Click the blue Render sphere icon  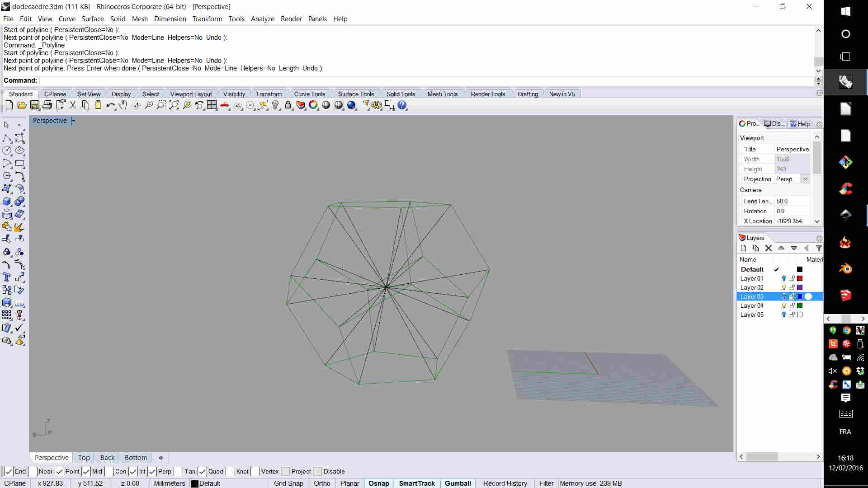pos(351,105)
